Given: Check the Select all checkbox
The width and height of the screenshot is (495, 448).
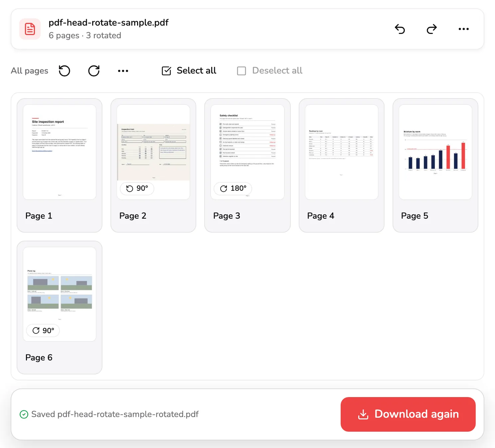Looking at the screenshot, I should pyautogui.click(x=166, y=71).
